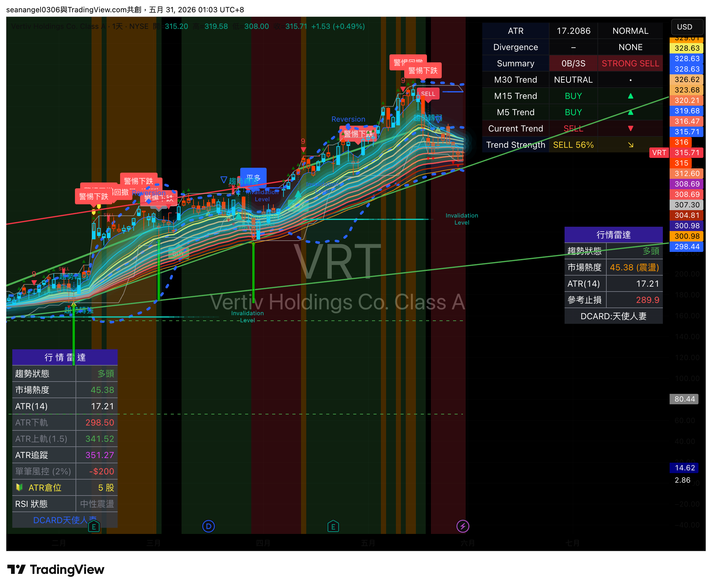
Task: Click the earnings E marker over the DCARD天使人妻 row
Action: pos(94,526)
